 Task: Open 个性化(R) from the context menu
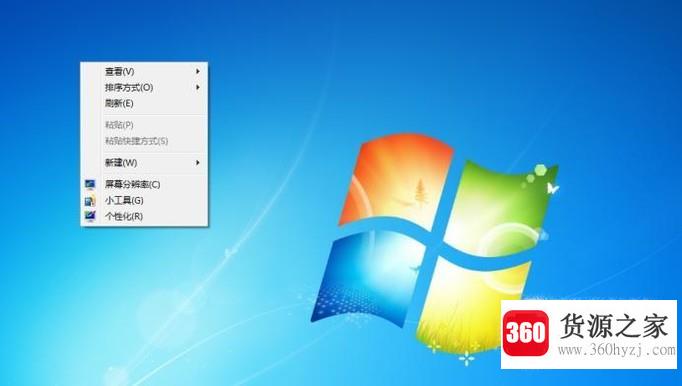(x=144, y=216)
